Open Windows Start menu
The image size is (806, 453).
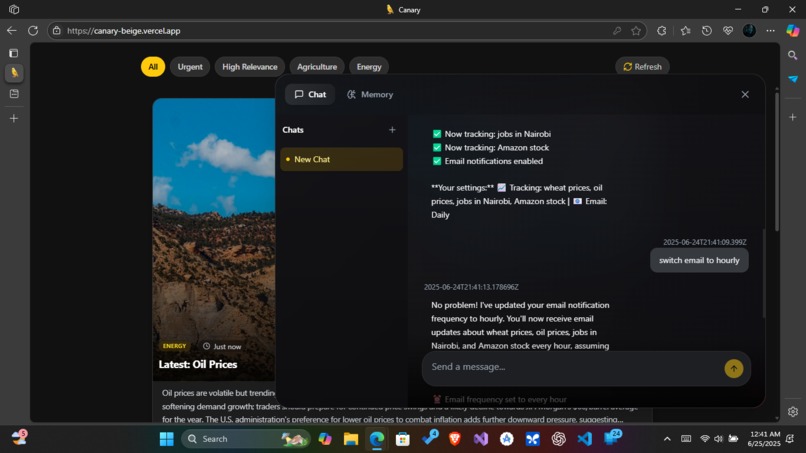point(167,439)
